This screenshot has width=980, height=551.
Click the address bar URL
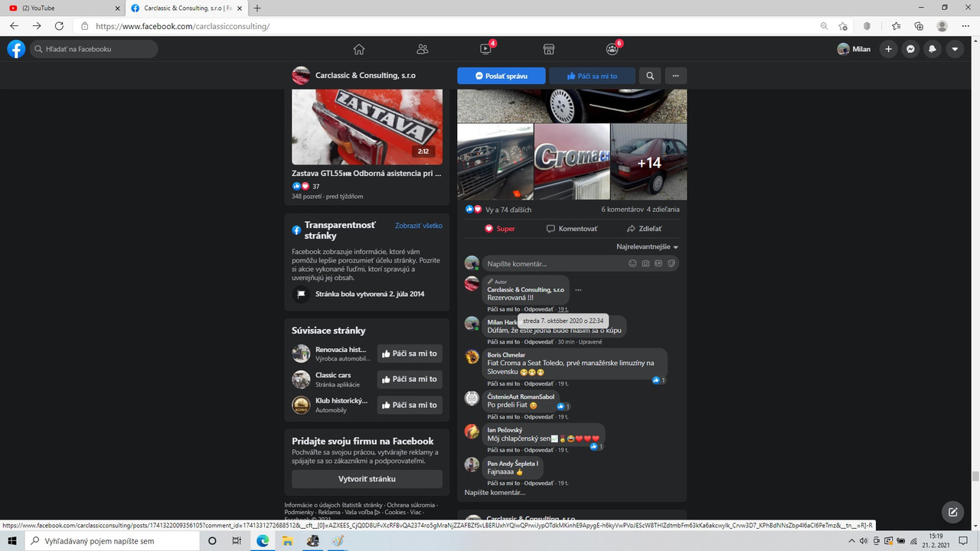pyautogui.click(x=182, y=26)
